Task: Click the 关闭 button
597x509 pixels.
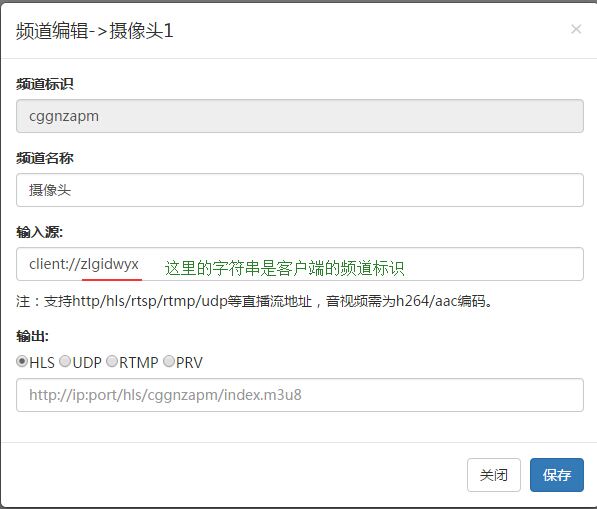Action: (x=494, y=475)
